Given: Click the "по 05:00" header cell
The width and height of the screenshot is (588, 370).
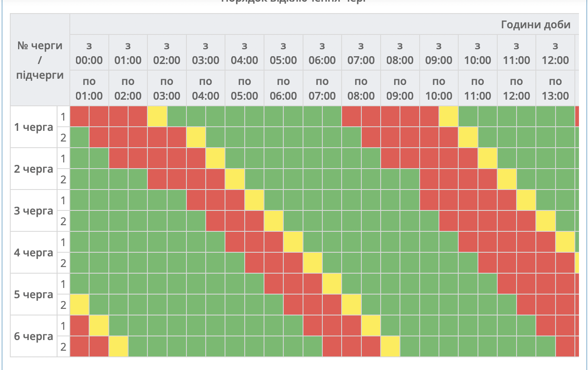Looking at the screenshot, I should [244, 89].
